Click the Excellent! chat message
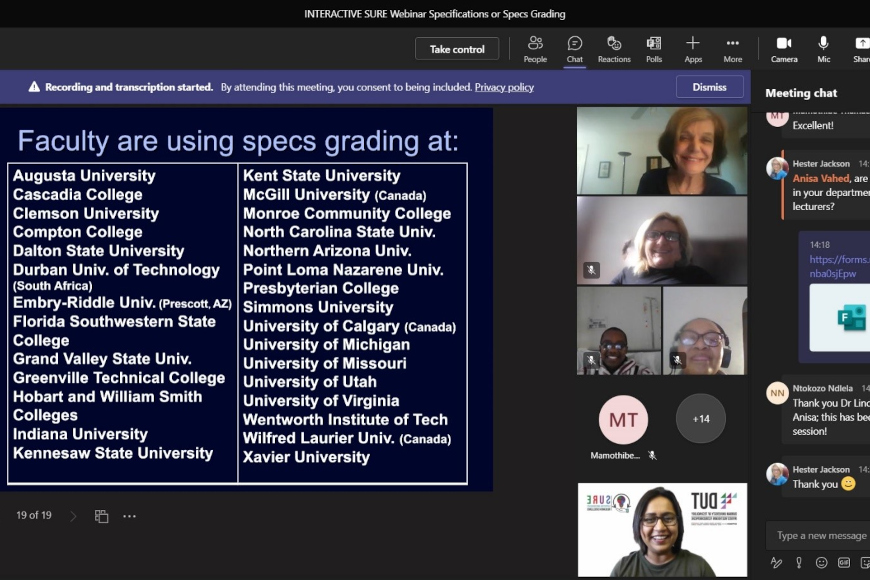Image resolution: width=870 pixels, height=580 pixels. tap(813, 125)
